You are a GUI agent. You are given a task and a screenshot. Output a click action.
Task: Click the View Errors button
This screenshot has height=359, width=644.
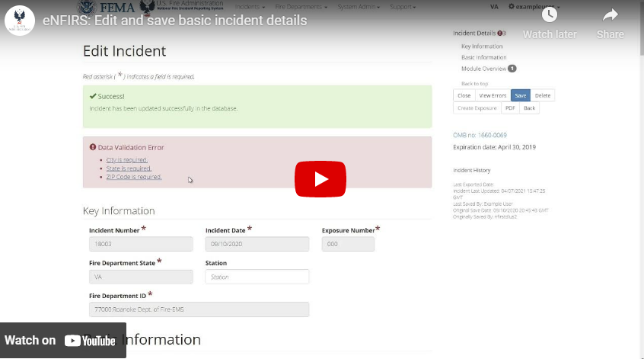(493, 95)
